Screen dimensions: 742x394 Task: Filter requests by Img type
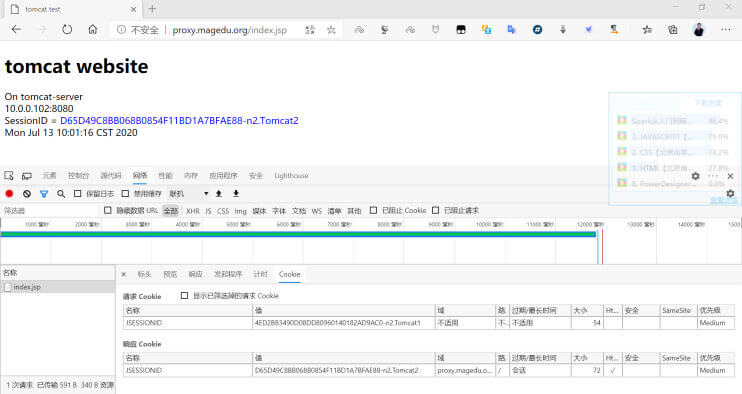coord(240,211)
